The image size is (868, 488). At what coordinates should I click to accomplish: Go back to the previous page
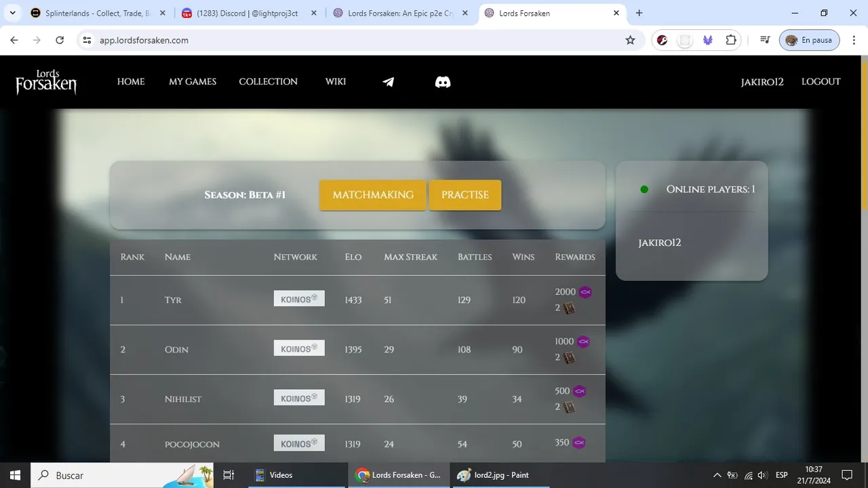[14, 40]
